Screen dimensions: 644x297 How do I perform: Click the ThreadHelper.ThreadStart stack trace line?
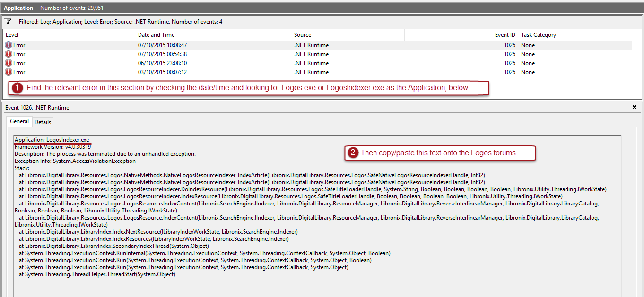pyautogui.click(x=97, y=274)
